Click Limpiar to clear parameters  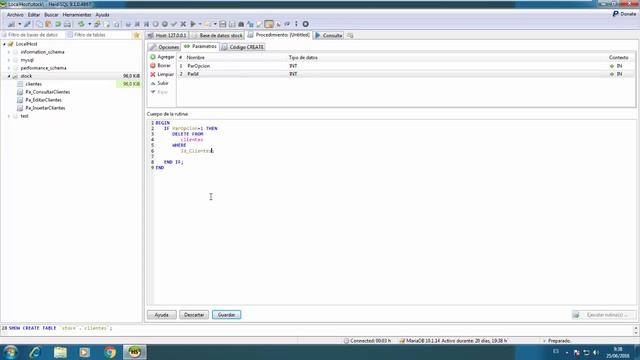pos(162,74)
